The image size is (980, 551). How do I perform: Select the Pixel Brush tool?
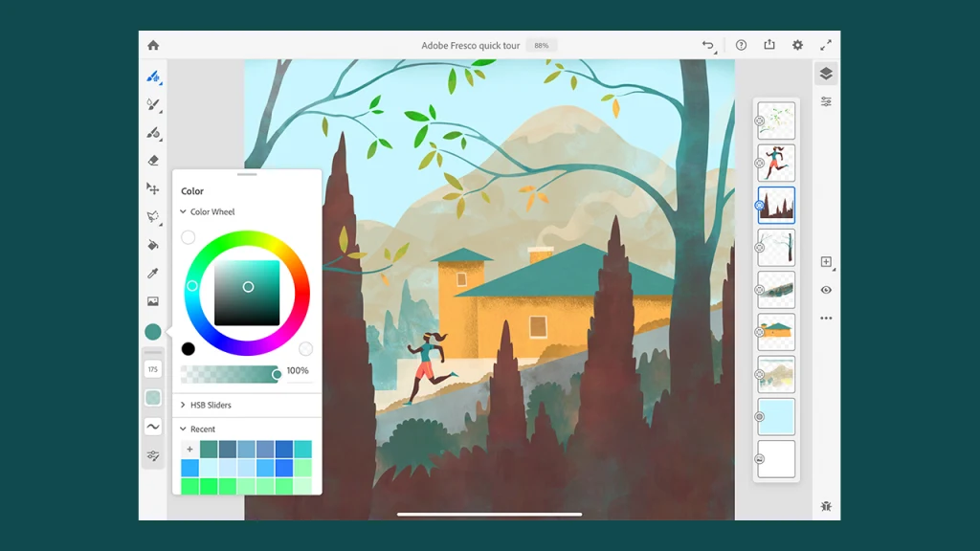pyautogui.click(x=152, y=77)
